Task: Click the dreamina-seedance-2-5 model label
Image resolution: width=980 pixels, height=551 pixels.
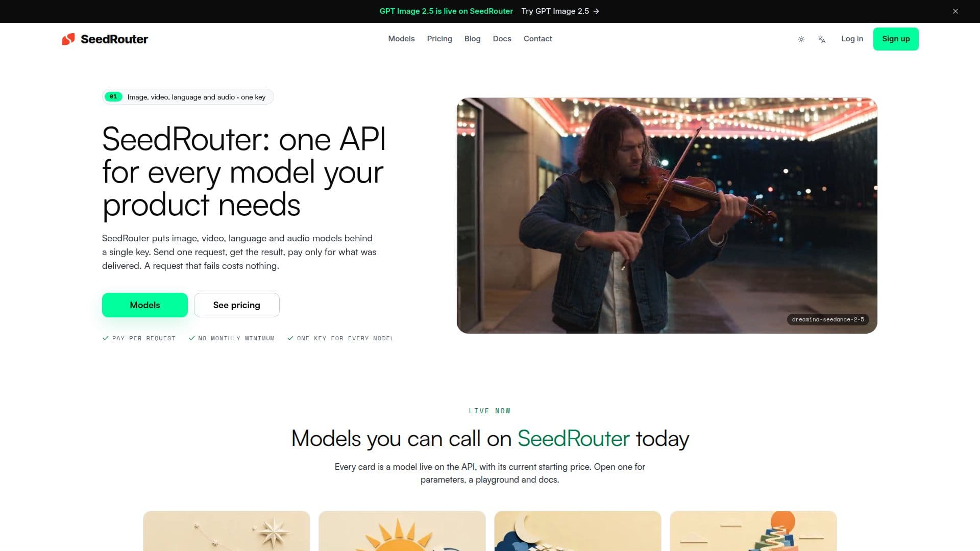Action: (828, 319)
